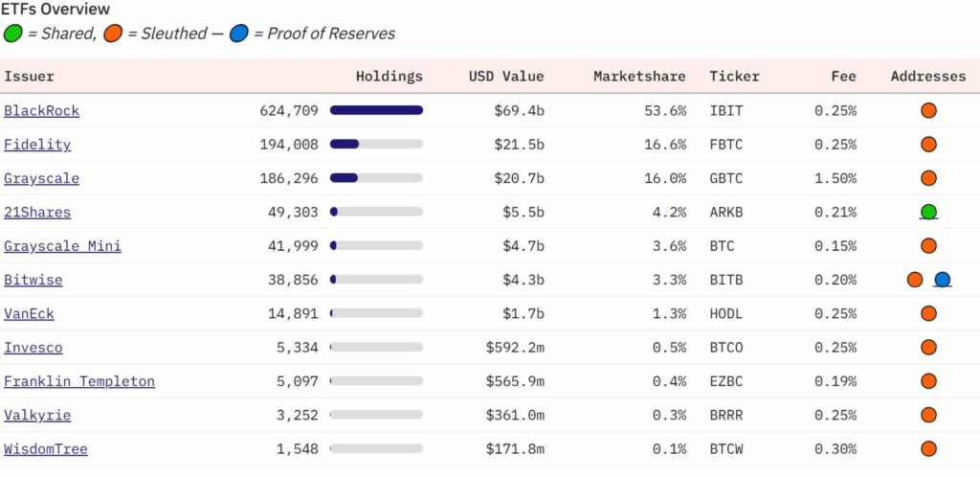This screenshot has width=980, height=477.
Task: Select the BTCW ticker cell
Action: tap(726, 448)
